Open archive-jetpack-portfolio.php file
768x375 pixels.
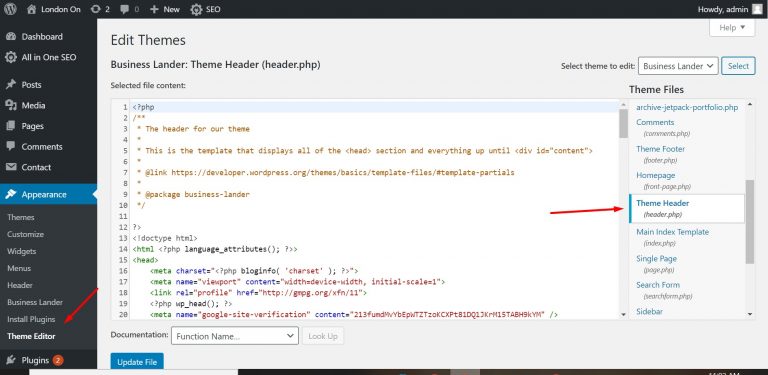point(687,107)
